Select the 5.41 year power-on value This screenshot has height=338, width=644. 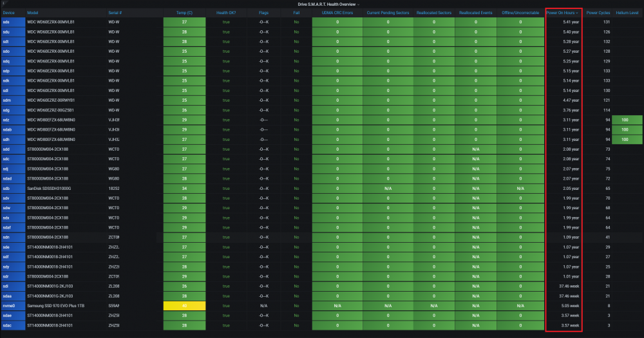pos(571,22)
